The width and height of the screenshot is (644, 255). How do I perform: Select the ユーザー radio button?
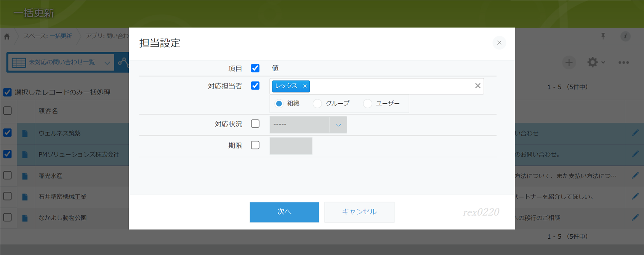point(367,104)
